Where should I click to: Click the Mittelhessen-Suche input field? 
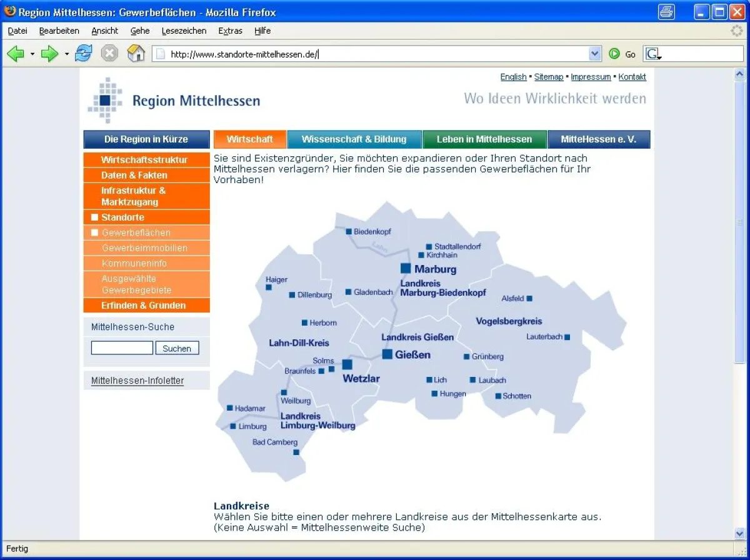click(x=121, y=348)
